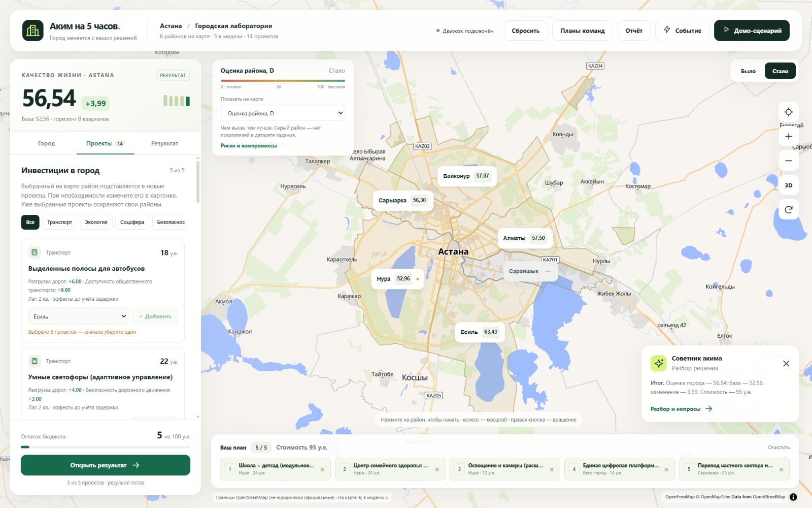Screen dimensions: 812x508
Task: Open the Проекты tab
Action: click(105, 143)
